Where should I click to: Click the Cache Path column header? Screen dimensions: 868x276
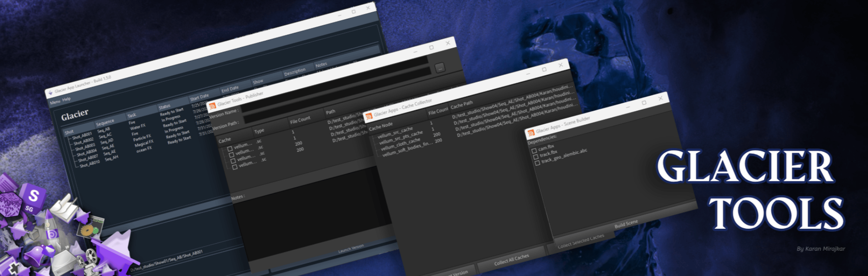[x=462, y=105]
